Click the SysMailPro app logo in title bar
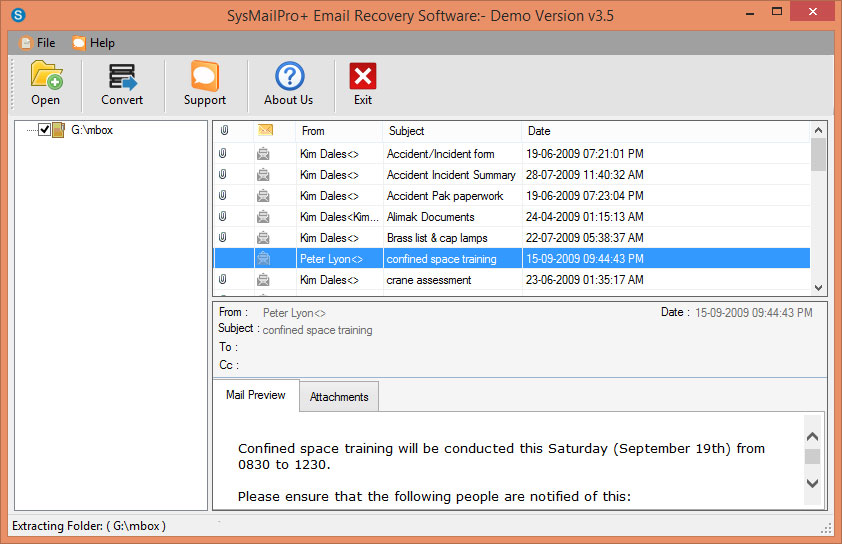This screenshot has width=842, height=544. tap(18, 14)
